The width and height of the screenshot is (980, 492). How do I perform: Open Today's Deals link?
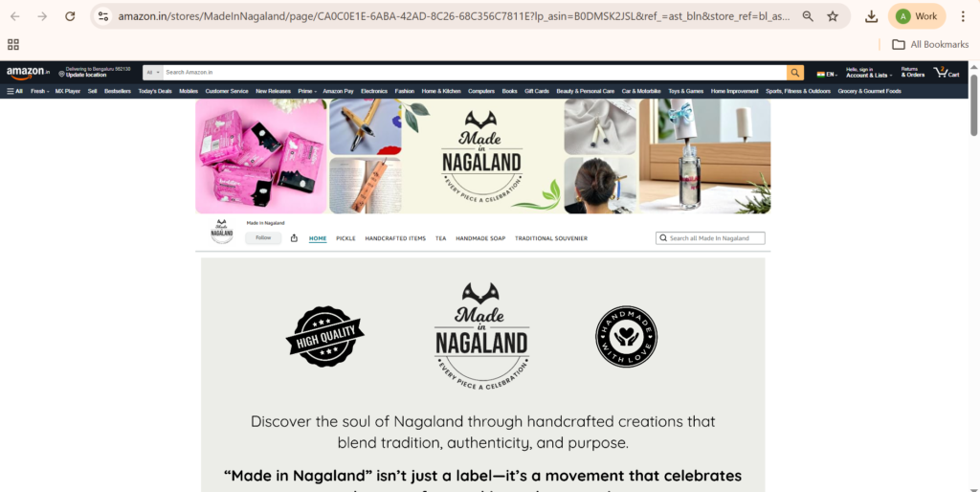[155, 91]
